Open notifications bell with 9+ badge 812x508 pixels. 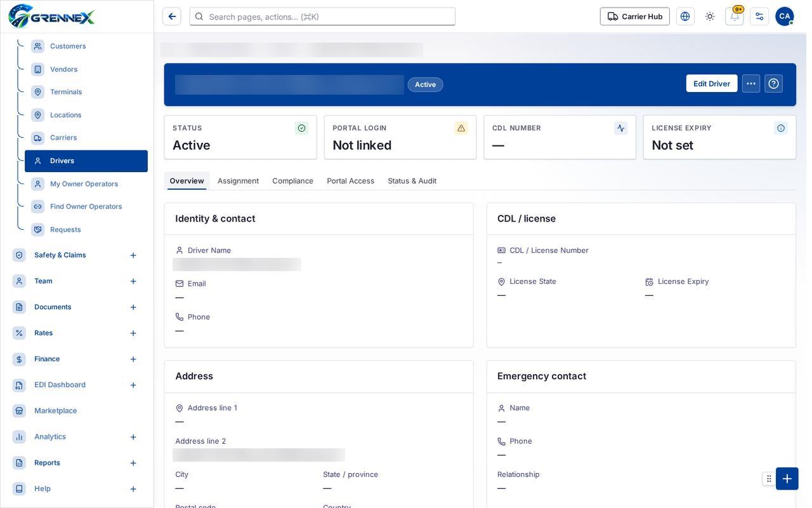point(735,17)
